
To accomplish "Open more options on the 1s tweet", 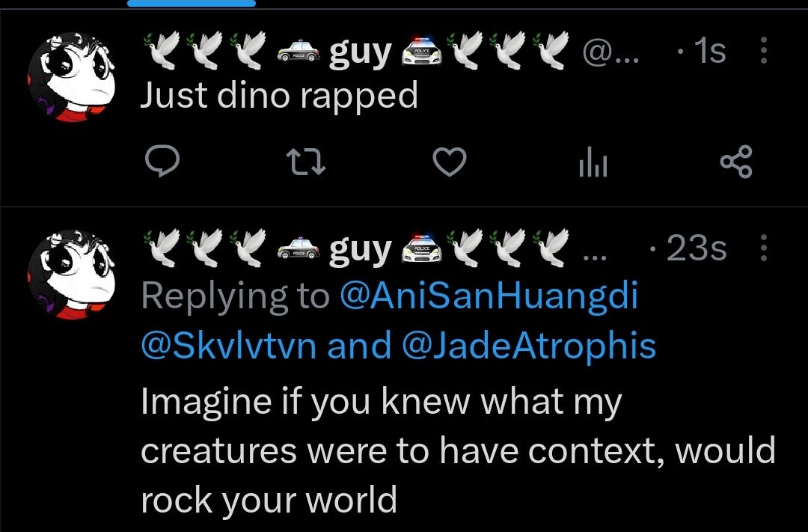I will click(764, 51).
